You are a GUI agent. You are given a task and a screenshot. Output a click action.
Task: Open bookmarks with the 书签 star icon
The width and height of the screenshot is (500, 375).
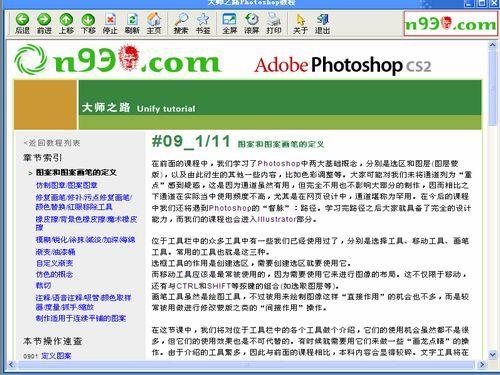tap(203, 23)
